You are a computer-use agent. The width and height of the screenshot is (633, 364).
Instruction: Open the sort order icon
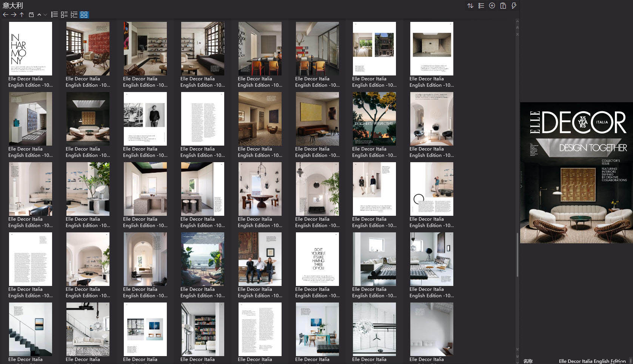(470, 6)
